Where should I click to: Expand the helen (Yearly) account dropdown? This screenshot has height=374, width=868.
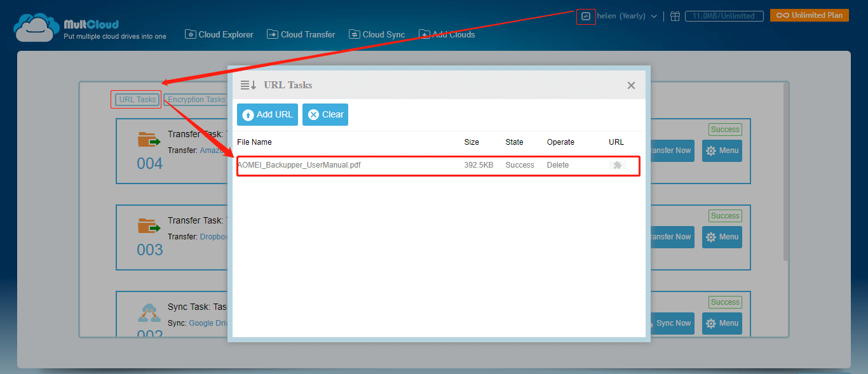point(627,16)
